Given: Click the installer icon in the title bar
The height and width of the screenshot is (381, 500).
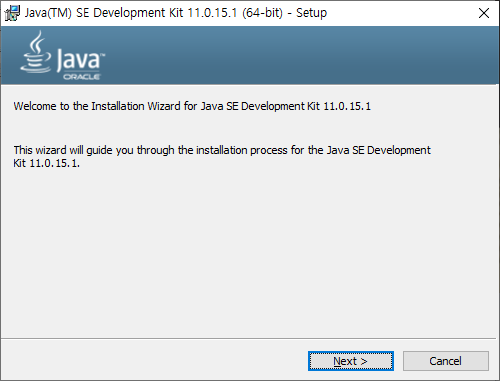Looking at the screenshot, I should click(x=12, y=13).
